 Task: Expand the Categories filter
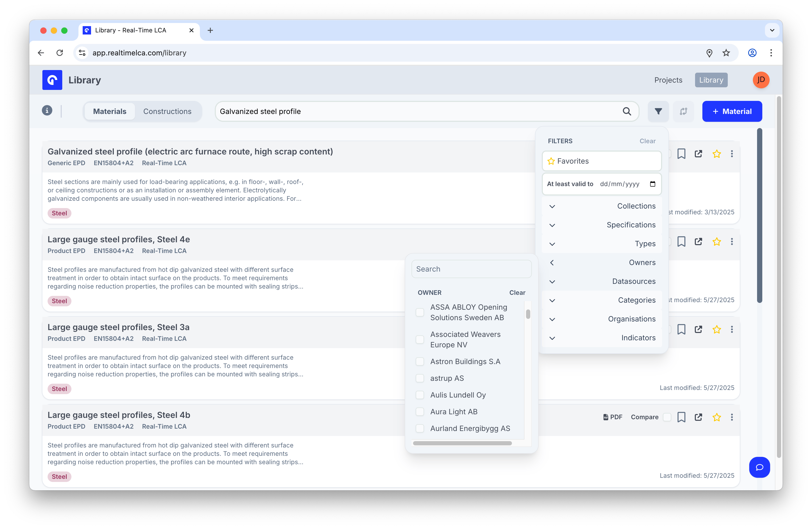601,300
